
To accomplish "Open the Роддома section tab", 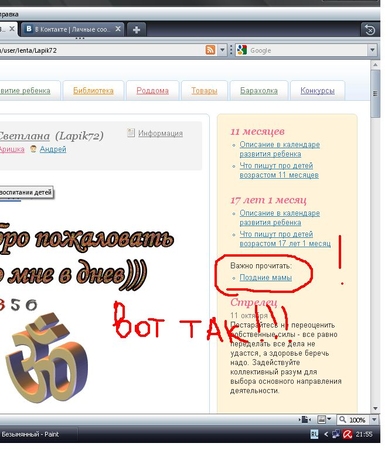I will click(x=153, y=91).
